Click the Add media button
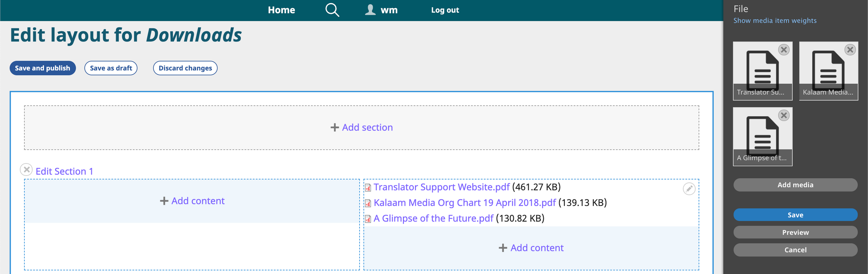868x274 pixels. click(x=795, y=185)
